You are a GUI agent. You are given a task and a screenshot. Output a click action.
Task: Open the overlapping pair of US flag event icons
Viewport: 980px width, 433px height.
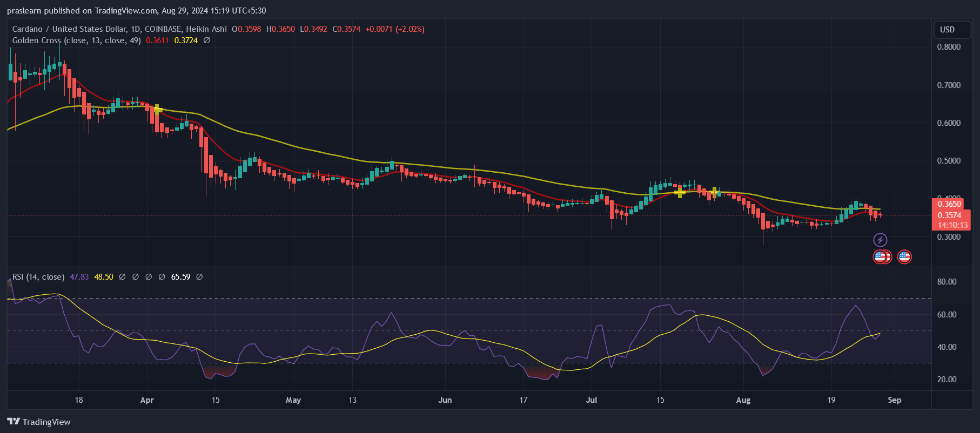click(882, 257)
